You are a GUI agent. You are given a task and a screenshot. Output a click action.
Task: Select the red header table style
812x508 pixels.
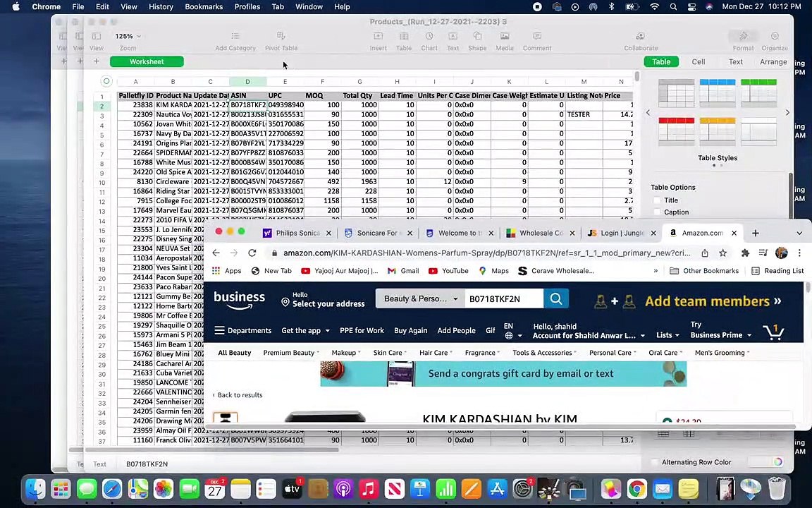(677, 132)
